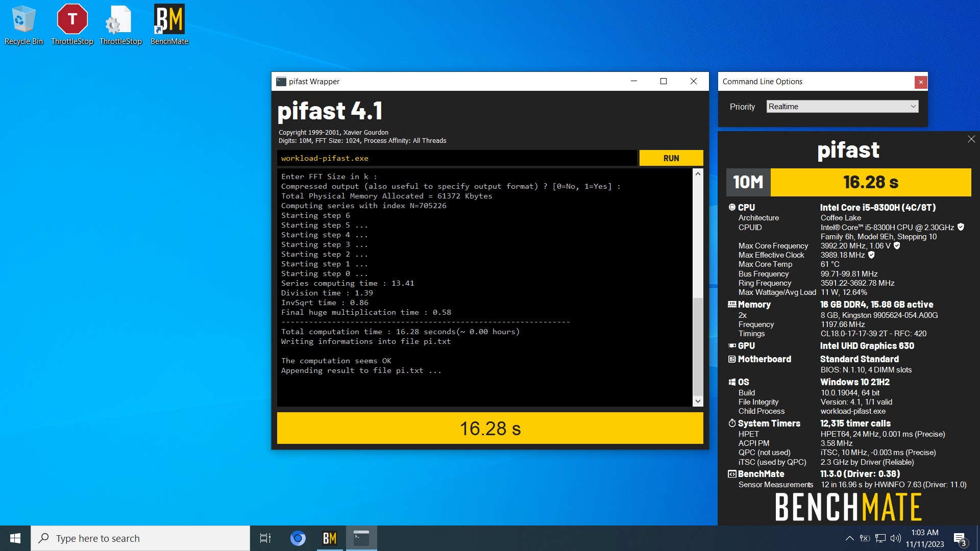Image resolution: width=980 pixels, height=551 pixels.
Task: Click the yellow 16.28 s score in BenchMate panel
Action: point(871,182)
